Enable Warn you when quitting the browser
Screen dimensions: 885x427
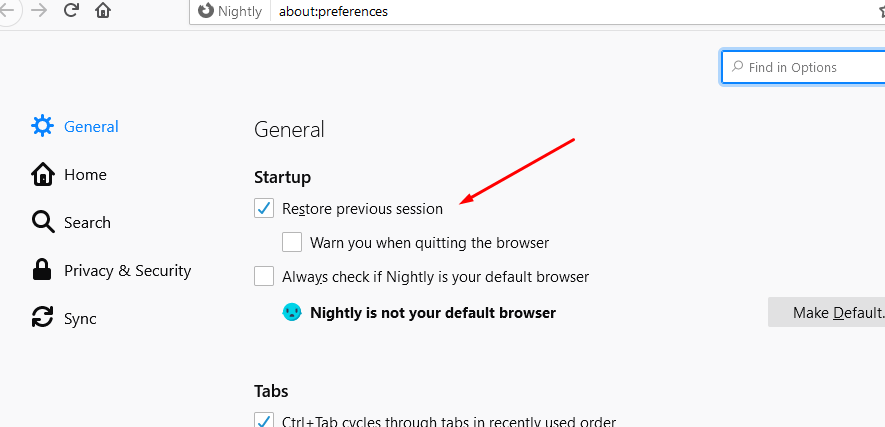pyautogui.click(x=292, y=243)
